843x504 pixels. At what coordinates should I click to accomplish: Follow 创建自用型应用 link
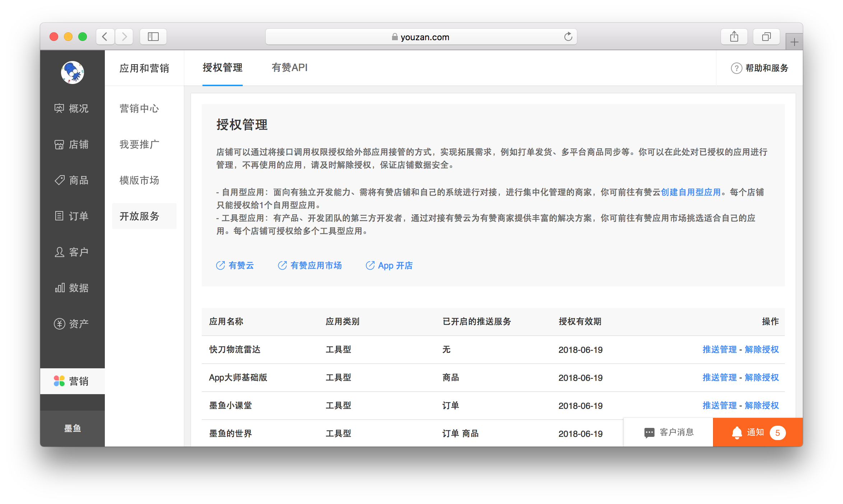(691, 192)
